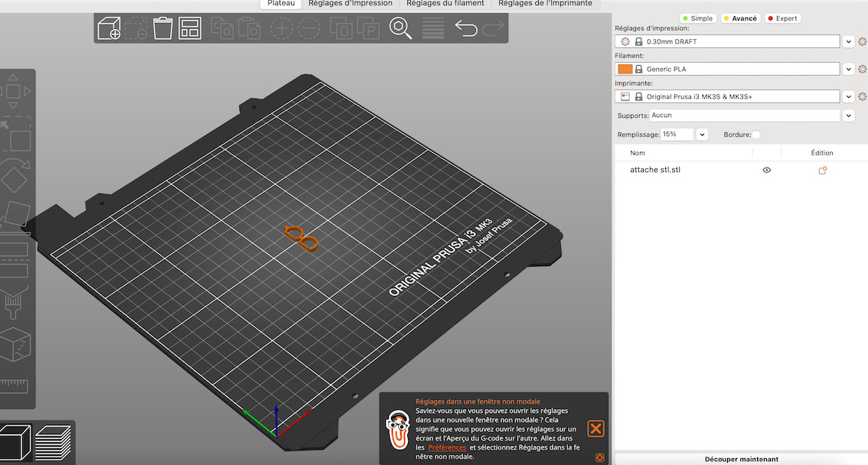
Task: Select the Measure ruler tool
Action: pos(14,386)
